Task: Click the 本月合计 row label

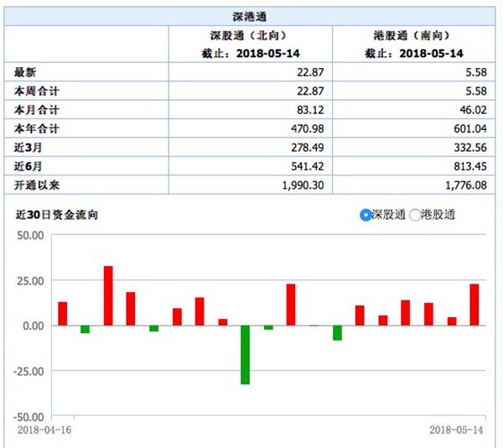Action: 36,110
